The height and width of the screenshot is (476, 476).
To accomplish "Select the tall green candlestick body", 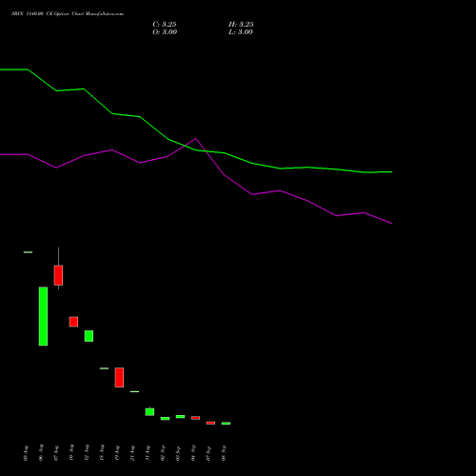I will coord(43,316).
